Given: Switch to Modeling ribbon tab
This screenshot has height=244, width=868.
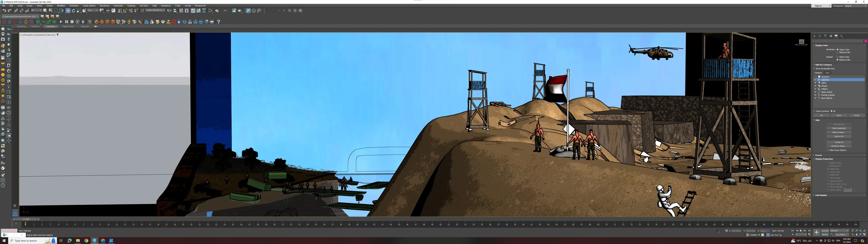Looking at the screenshot, I should pyautogui.click(x=21, y=26).
